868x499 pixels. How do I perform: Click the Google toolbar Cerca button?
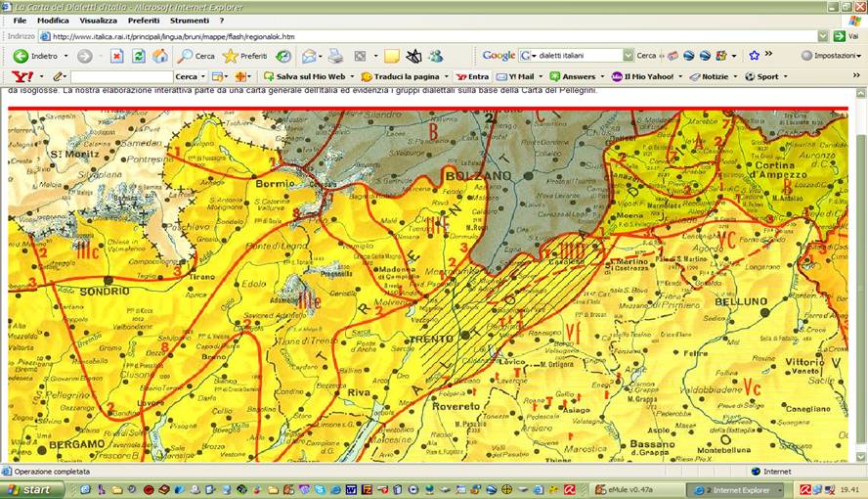pyautogui.click(x=646, y=56)
